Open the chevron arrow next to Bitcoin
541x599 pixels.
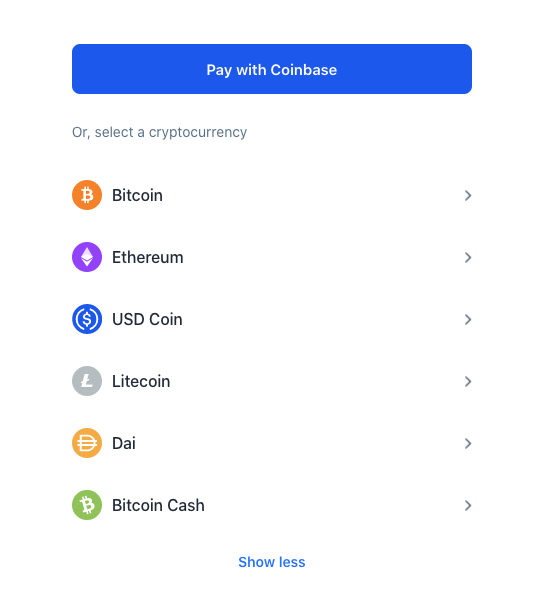click(468, 196)
